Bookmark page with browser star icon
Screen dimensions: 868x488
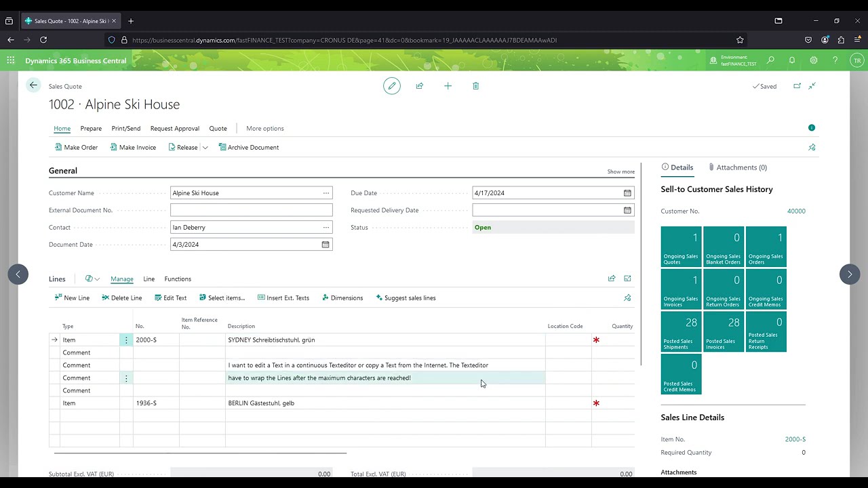pos(740,40)
